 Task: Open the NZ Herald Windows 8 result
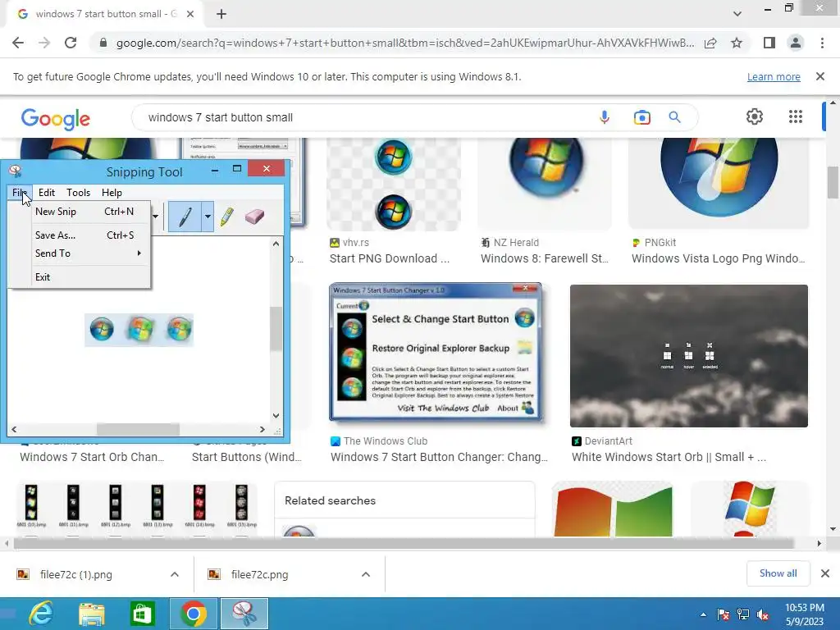545,258
